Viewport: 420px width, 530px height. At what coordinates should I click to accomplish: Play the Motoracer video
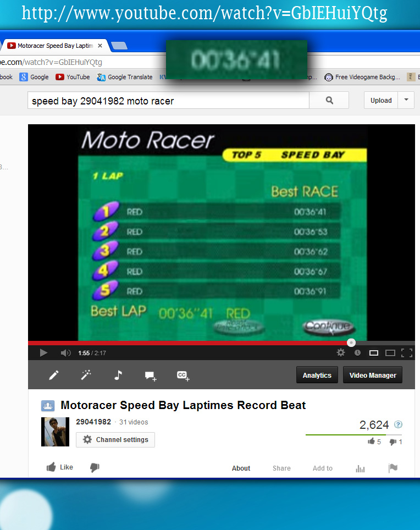44,353
